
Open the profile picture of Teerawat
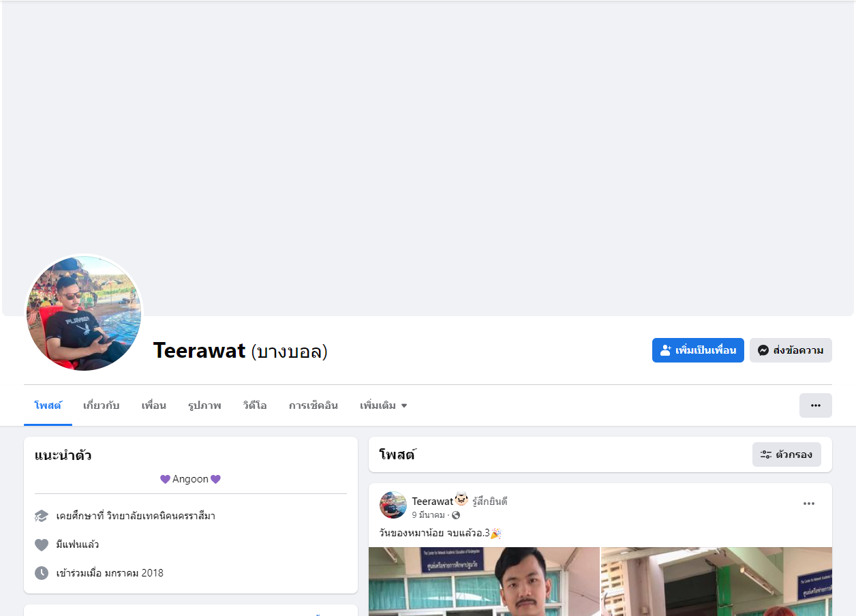coord(84,313)
